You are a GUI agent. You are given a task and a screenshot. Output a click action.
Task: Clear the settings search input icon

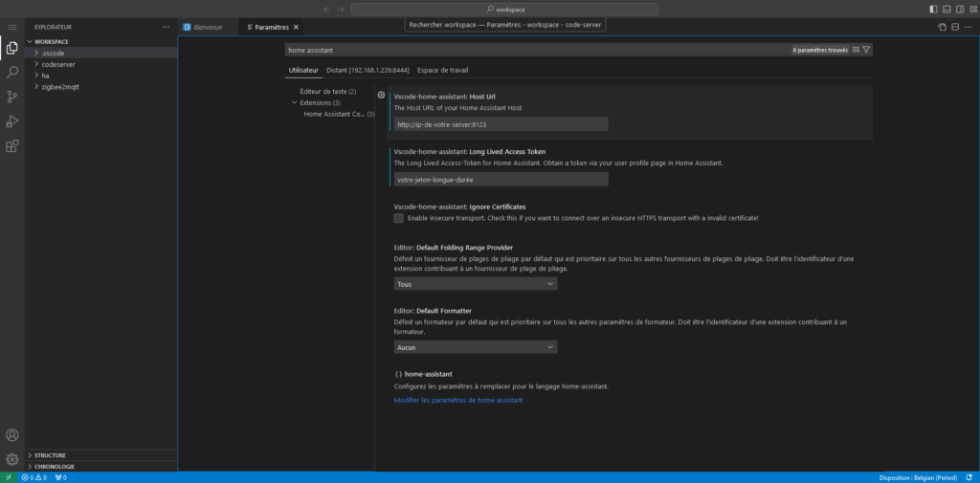(x=857, y=50)
